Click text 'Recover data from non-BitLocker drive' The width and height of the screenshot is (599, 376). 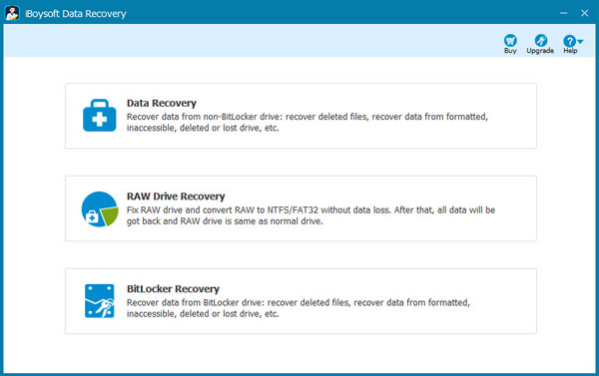point(204,117)
